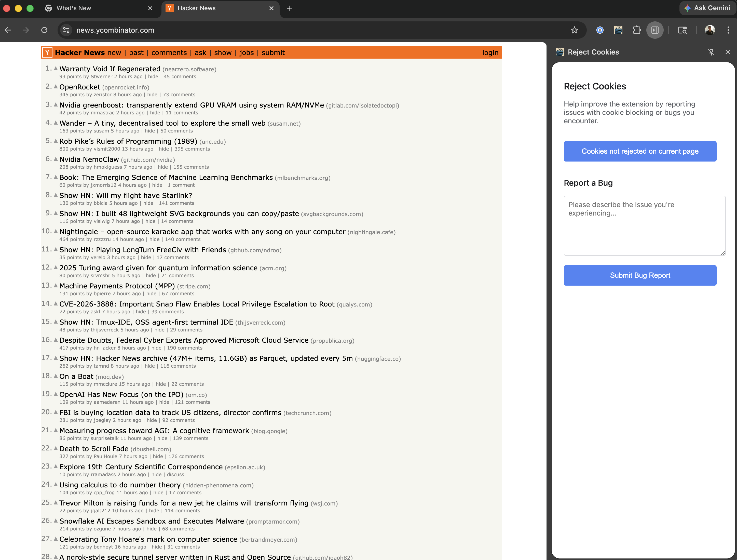View site information for news.ycombinator.com

click(66, 30)
